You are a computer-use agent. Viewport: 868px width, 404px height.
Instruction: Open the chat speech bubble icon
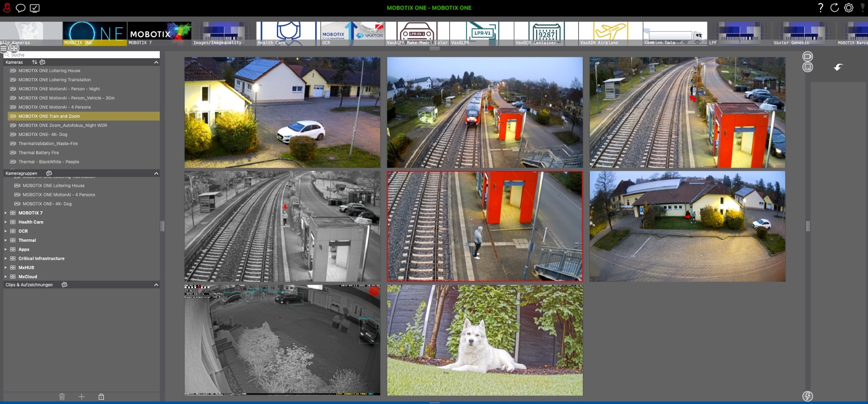click(x=20, y=8)
